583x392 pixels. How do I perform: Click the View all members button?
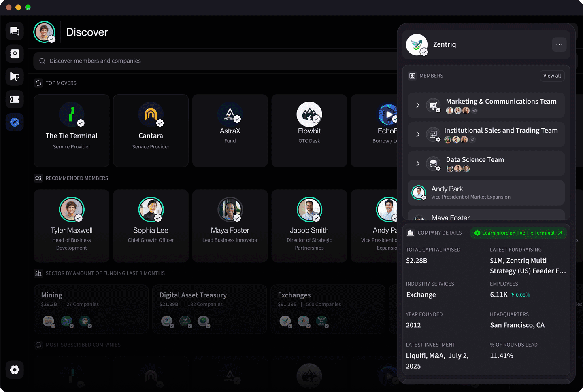coord(552,76)
